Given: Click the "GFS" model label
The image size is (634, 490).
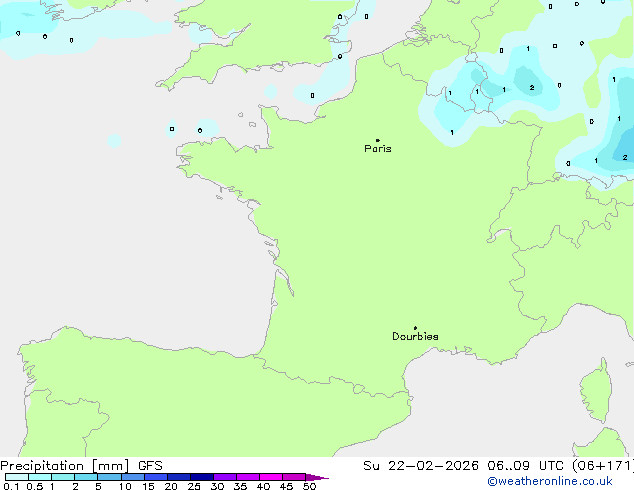Looking at the screenshot, I should point(150,466).
